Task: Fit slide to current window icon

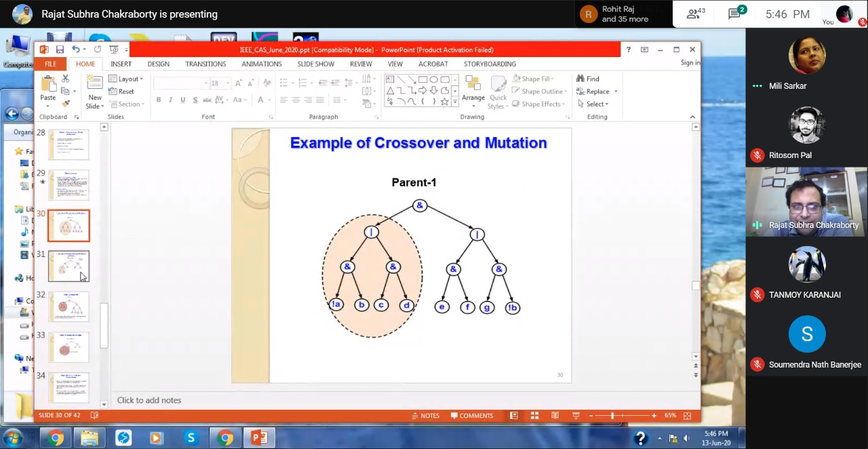Action: [687, 416]
